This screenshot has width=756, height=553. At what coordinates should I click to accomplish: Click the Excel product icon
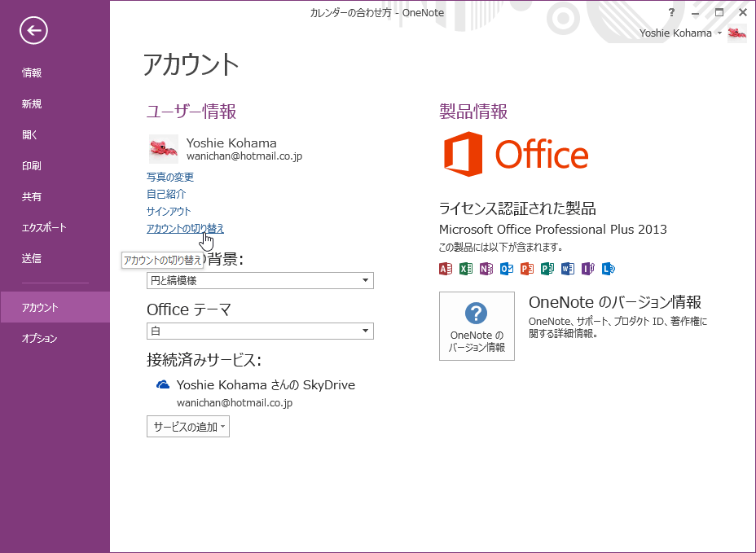pos(466,269)
